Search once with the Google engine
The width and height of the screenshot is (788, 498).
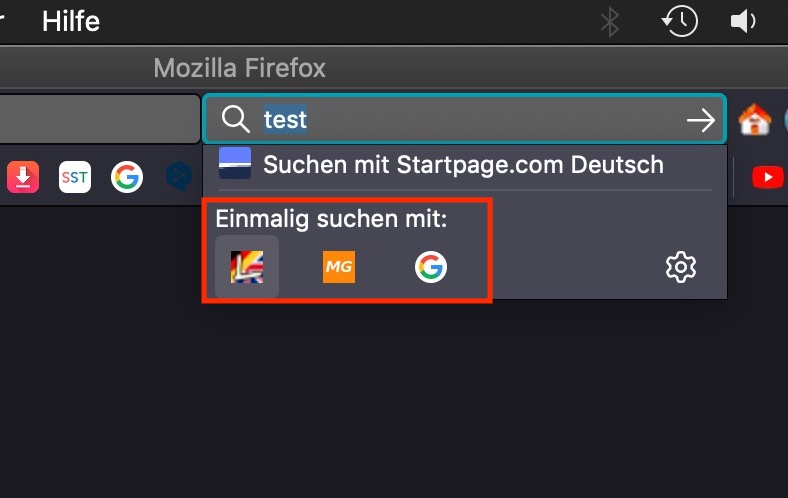(431, 267)
